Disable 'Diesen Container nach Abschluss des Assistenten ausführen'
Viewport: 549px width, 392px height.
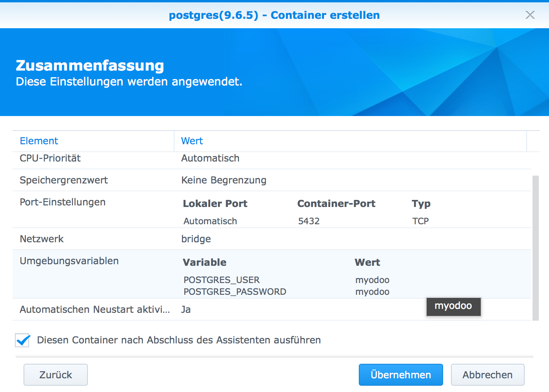tap(22, 340)
